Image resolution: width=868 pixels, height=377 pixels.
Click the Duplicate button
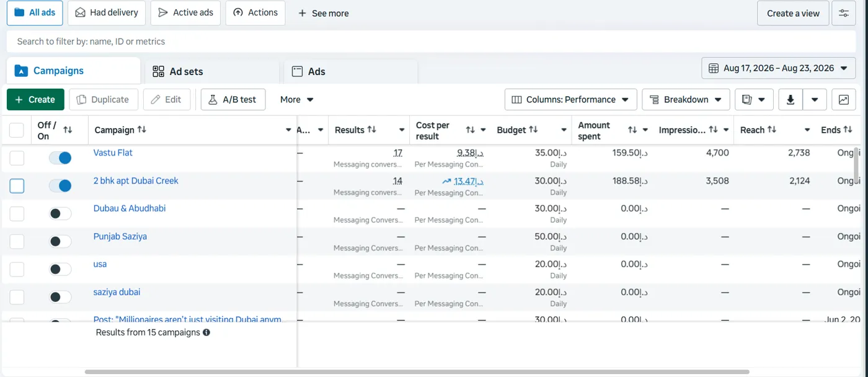click(x=103, y=99)
